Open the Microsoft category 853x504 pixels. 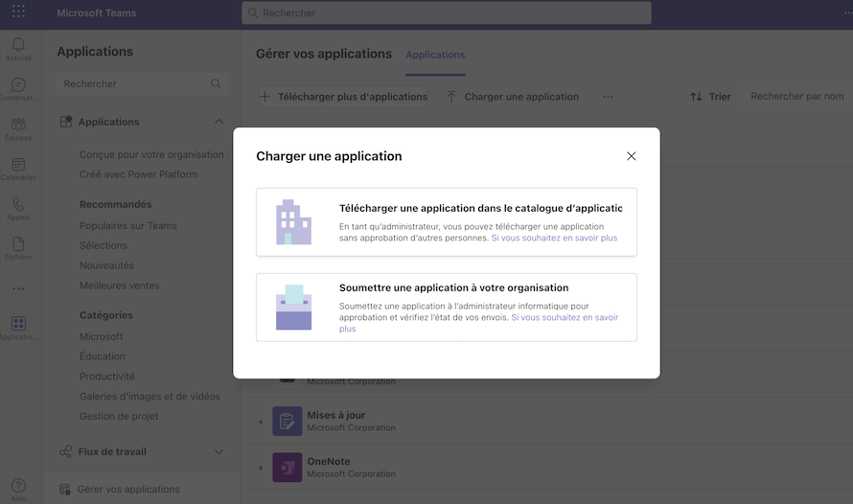tap(102, 336)
